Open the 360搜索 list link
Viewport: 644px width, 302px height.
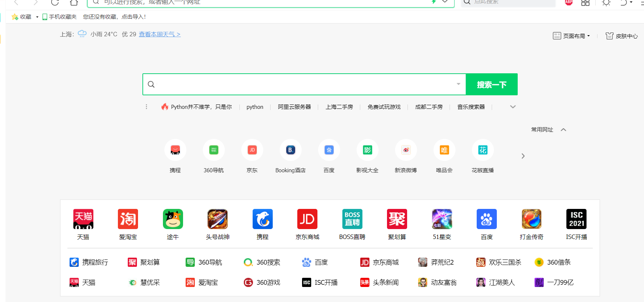coord(262,262)
